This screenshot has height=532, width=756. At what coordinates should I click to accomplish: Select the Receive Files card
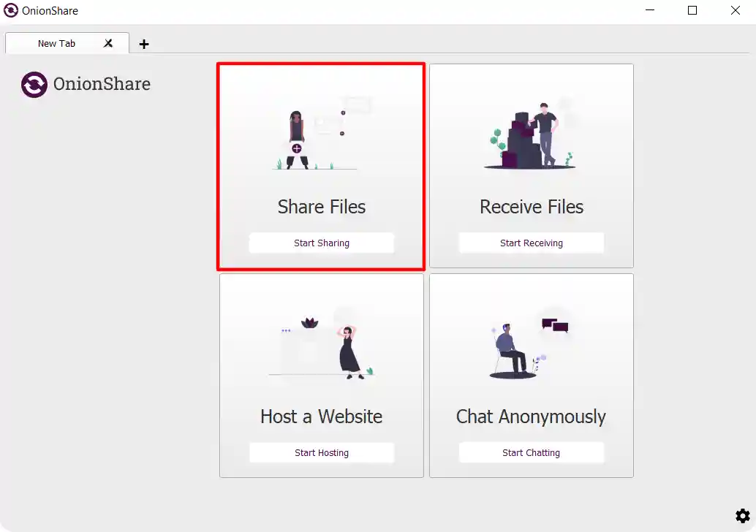coord(531,166)
